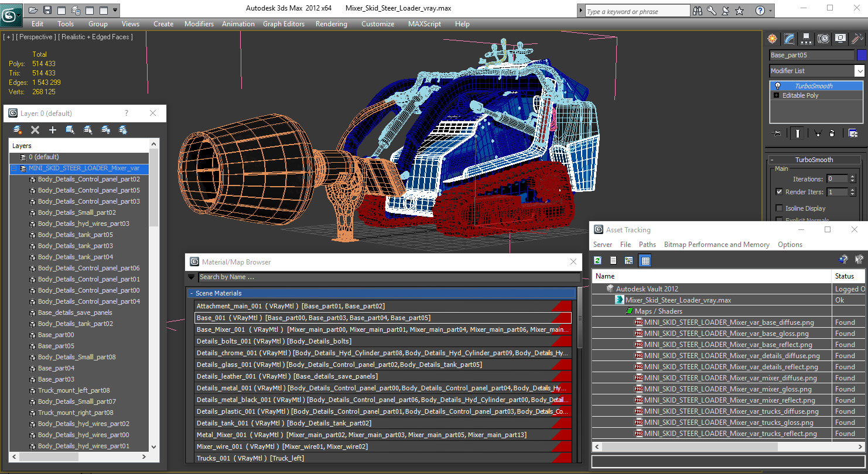
Task: Switch to Hierarchy command panel tab
Action: [807, 39]
